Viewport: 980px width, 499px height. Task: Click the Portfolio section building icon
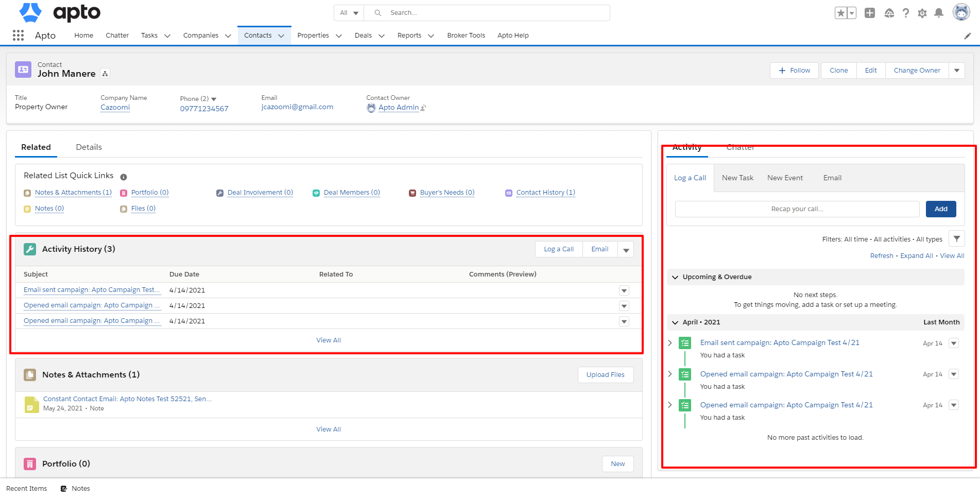(x=30, y=464)
